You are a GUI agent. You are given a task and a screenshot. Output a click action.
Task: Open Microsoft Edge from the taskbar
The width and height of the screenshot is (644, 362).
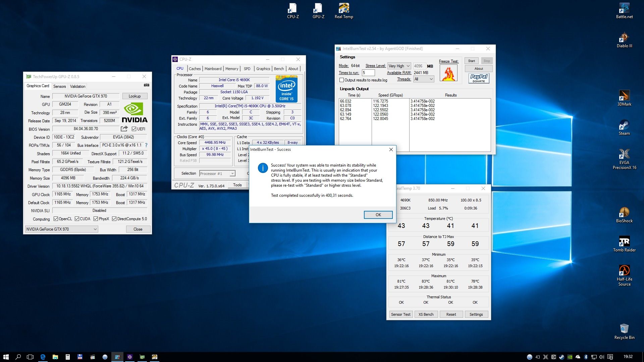pos(43,357)
